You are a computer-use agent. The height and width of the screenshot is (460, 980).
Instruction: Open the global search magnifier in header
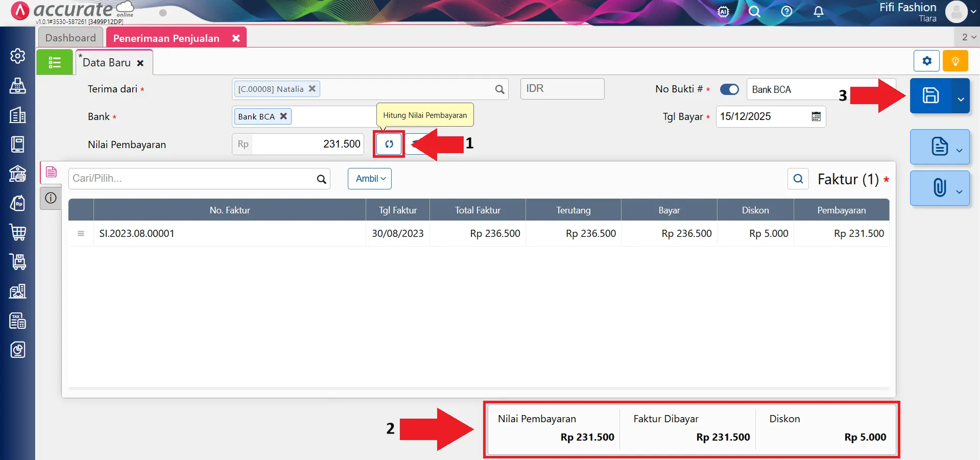pos(754,12)
